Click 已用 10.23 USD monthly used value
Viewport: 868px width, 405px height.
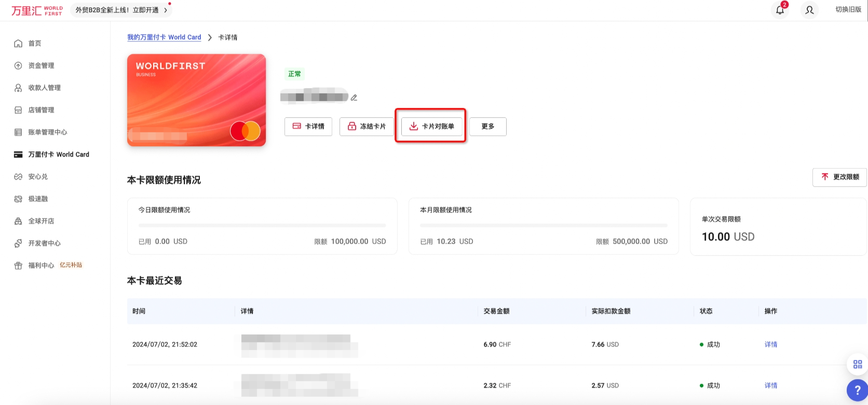tap(446, 242)
